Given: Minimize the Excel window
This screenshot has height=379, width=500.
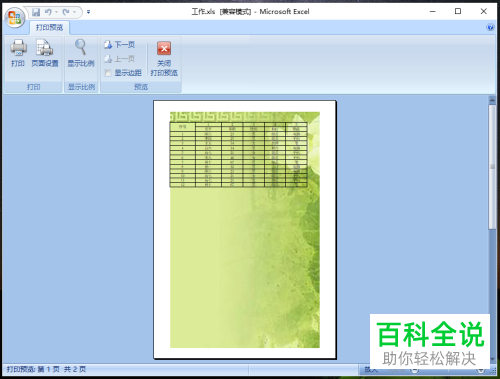Looking at the screenshot, I should click(433, 12).
